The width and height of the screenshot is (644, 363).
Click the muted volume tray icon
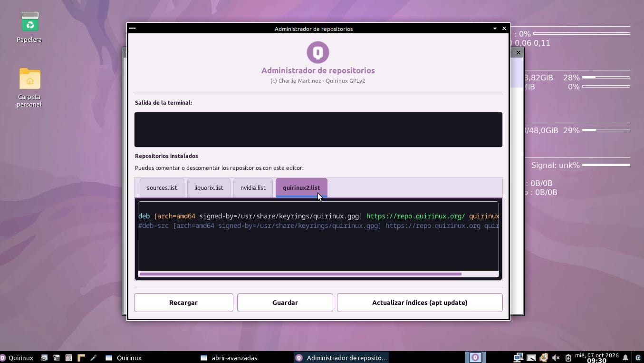click(x=556, y=358)
